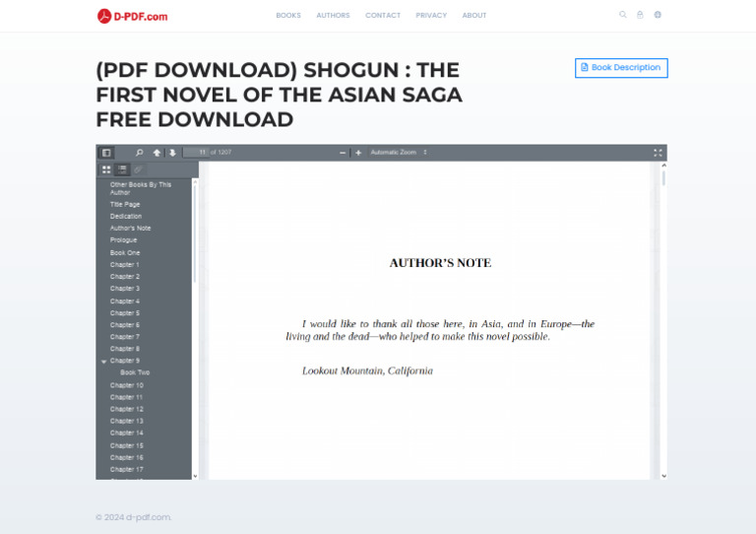756x534 pixels.
Task: Click the PDF page scroll-up arrow
Action: coord(663,166)
